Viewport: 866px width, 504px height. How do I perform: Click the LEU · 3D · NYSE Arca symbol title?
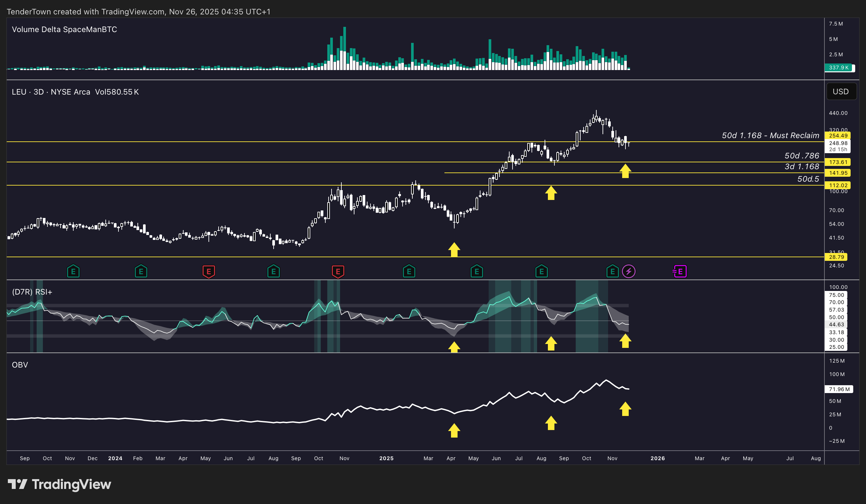pos(51,92)
